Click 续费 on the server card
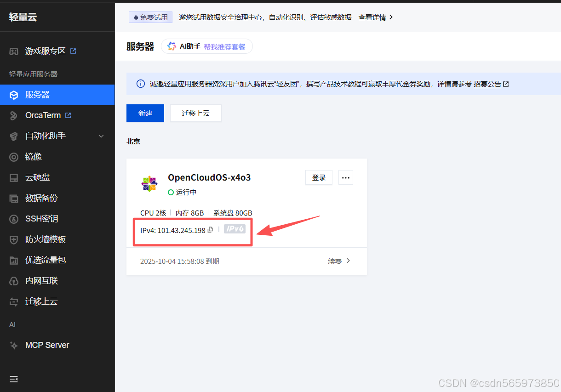The width and height of the screenshot is (561, 392). [x=335, y=261]
